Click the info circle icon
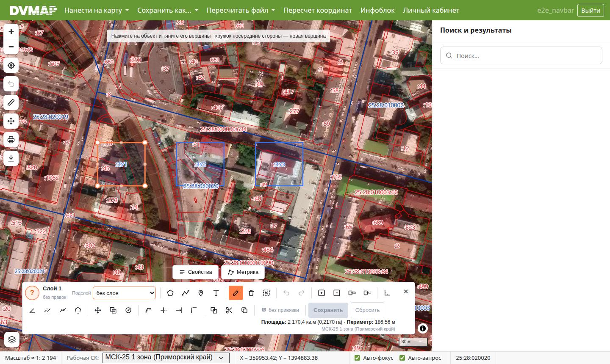Screen dimensions: 610x364 coord(422,328)
